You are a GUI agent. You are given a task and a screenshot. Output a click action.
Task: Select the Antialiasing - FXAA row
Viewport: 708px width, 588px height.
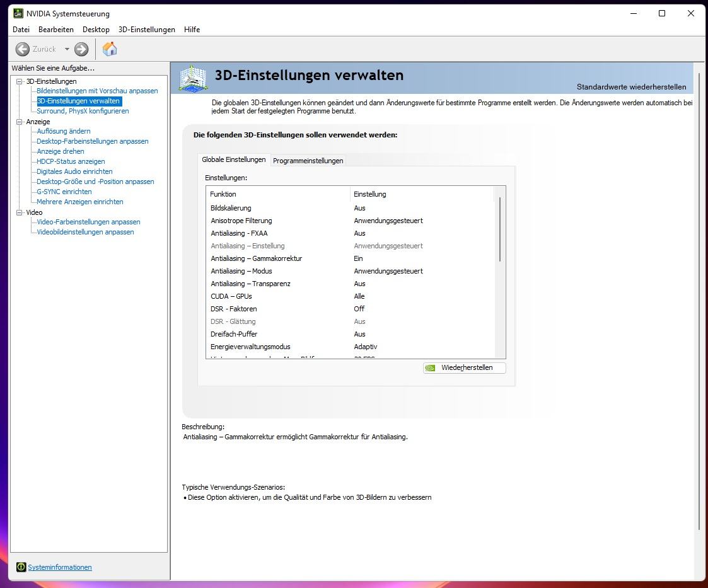[351, 233]
